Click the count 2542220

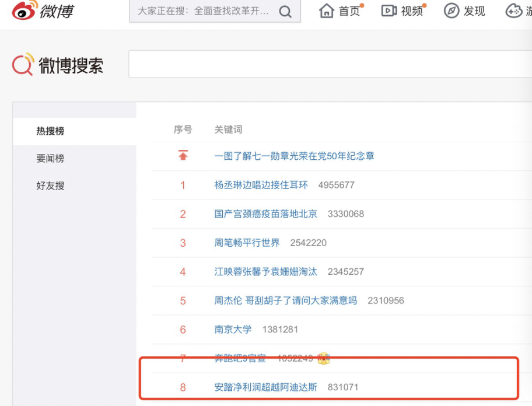click(308, 243)
